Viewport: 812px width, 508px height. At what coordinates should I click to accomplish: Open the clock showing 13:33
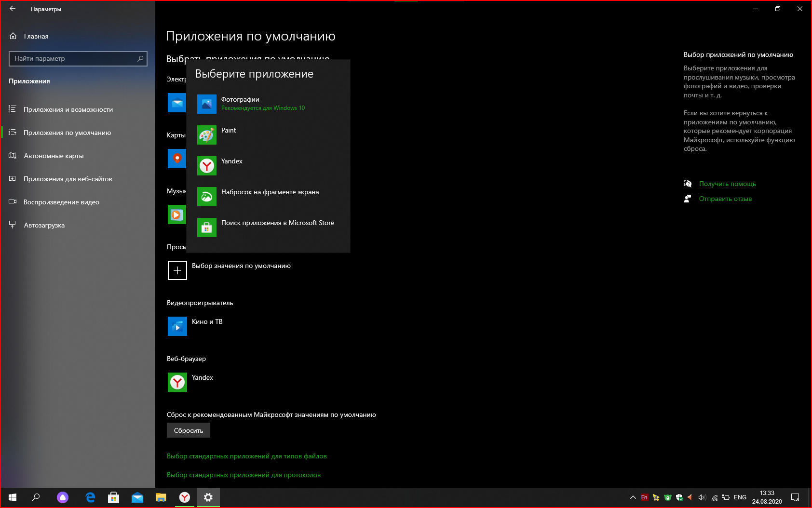click(x=767, y=497)
